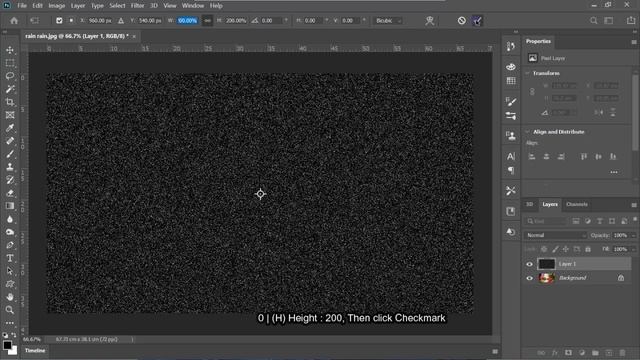This screenshot has height=360, width=640.
Task: Open the Swatches panel grid icon
Action: tap(511, 81)
